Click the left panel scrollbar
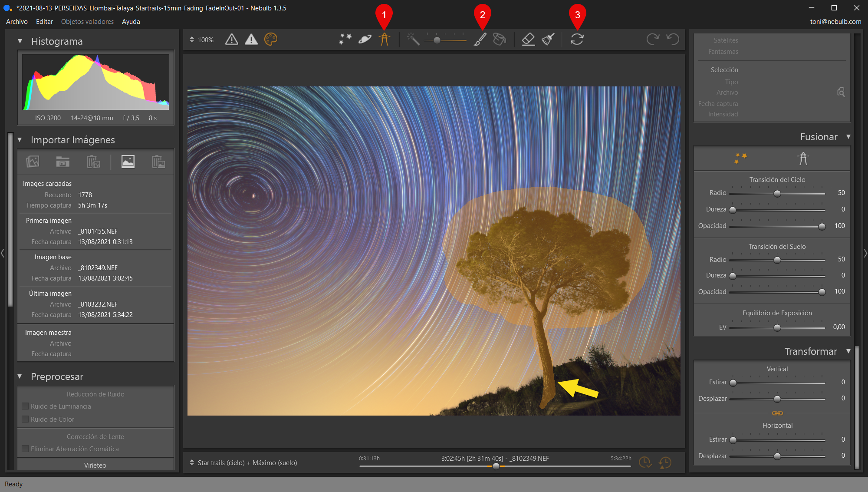 pos(10,220)
